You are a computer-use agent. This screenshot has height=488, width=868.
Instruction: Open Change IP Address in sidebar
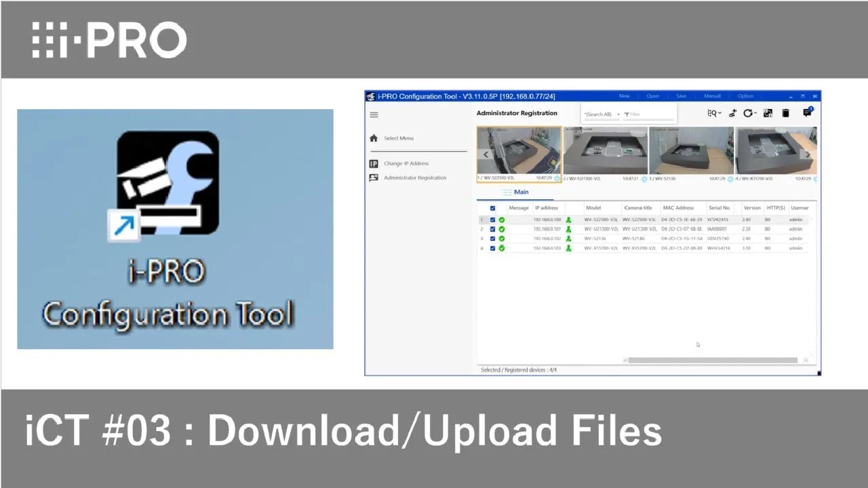[x=406, y=163]
